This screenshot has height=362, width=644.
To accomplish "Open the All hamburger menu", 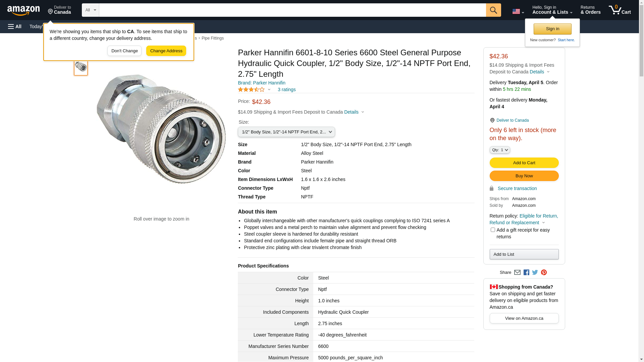I will [x=15, y=26].
